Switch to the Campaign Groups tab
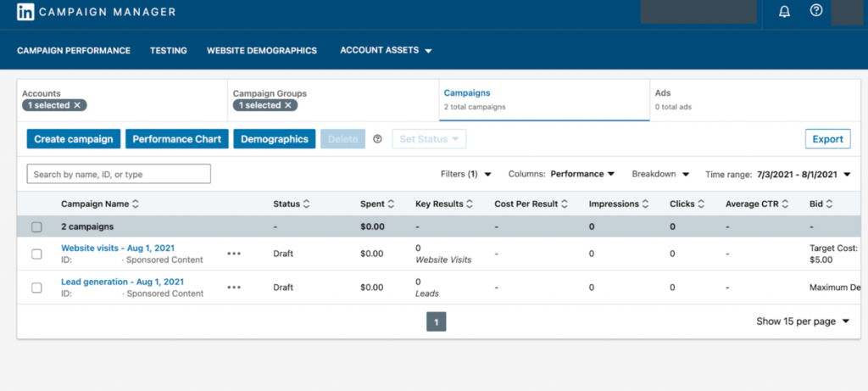The image size is (868, 391). click(333, 100)
